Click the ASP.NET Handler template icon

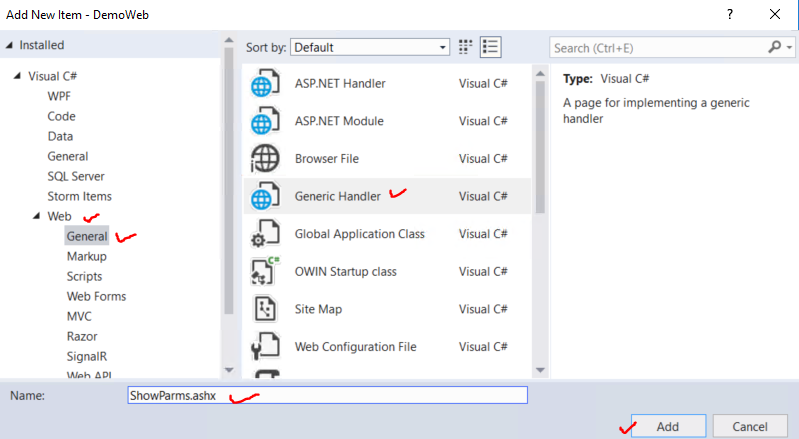pyautogui.click(x=265, y=83)
